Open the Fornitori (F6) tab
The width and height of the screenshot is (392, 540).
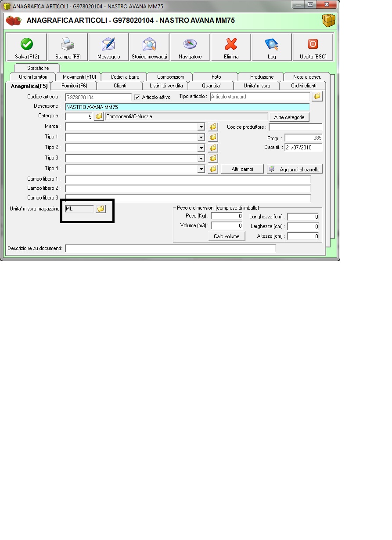click(x=74, y=86)
